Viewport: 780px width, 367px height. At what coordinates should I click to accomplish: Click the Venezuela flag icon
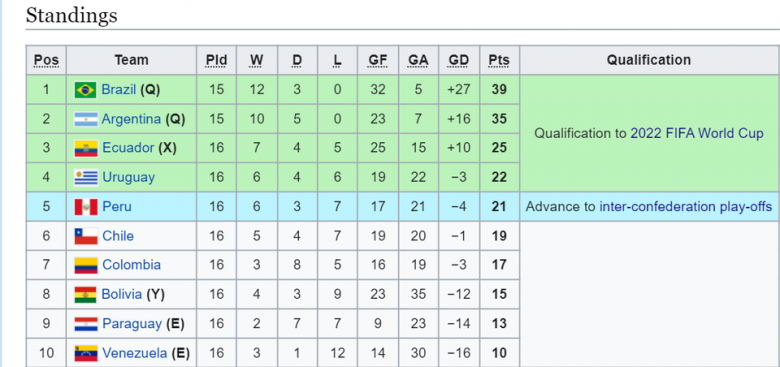(x=86, y=354)
